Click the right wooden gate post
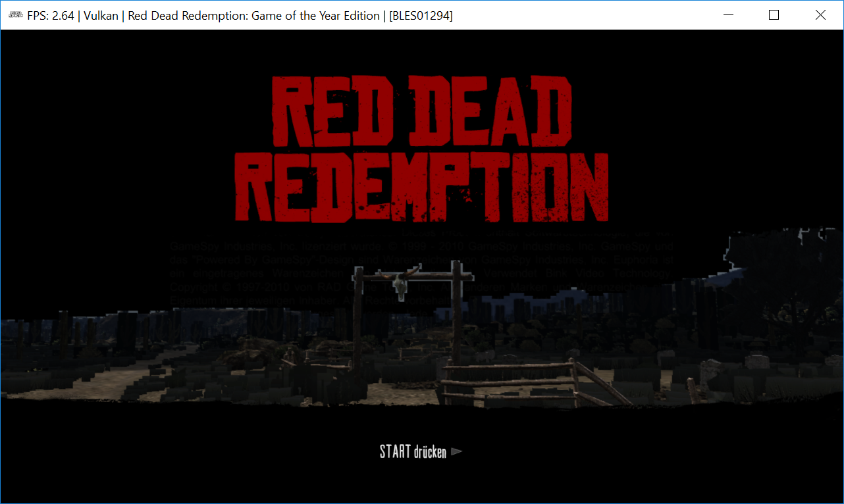Viewport: 844px width, 504px height. click(455, 316)
